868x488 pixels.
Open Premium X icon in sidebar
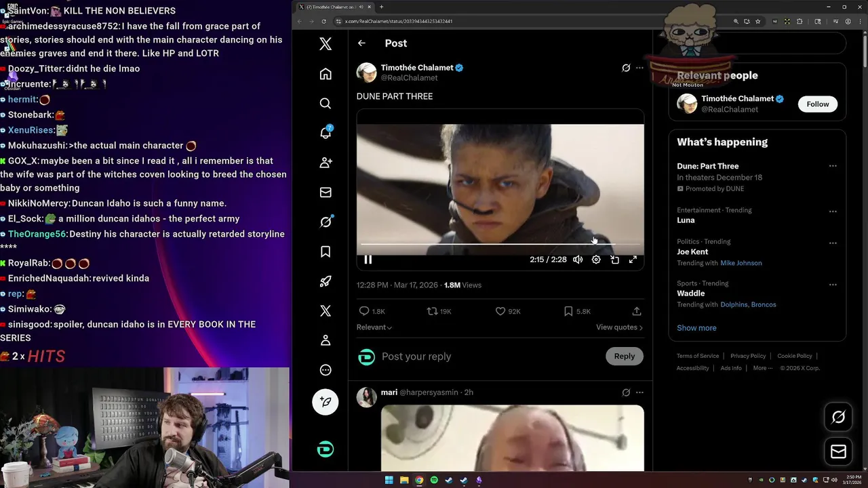[x=325, y=311]
